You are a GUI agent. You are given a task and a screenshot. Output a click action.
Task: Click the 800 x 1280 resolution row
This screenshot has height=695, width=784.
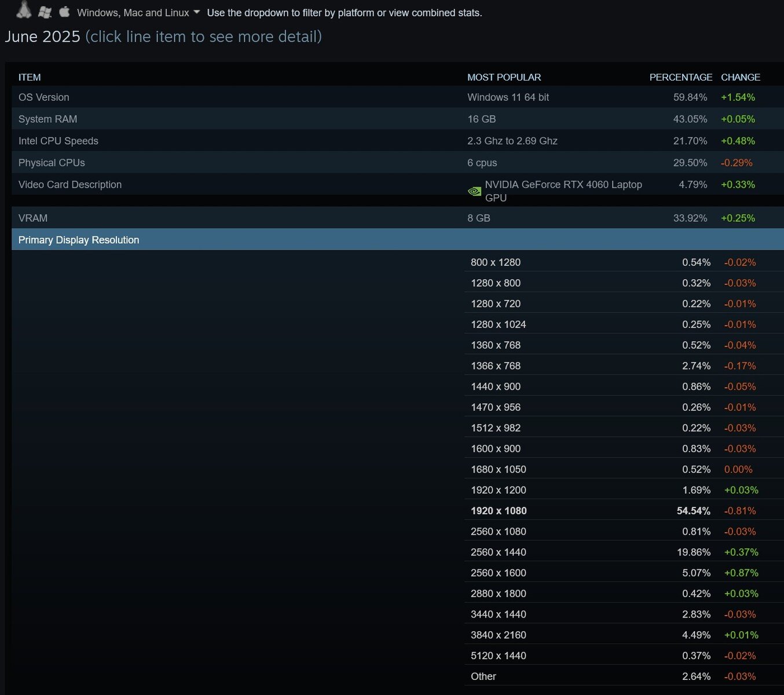point(624,262)
